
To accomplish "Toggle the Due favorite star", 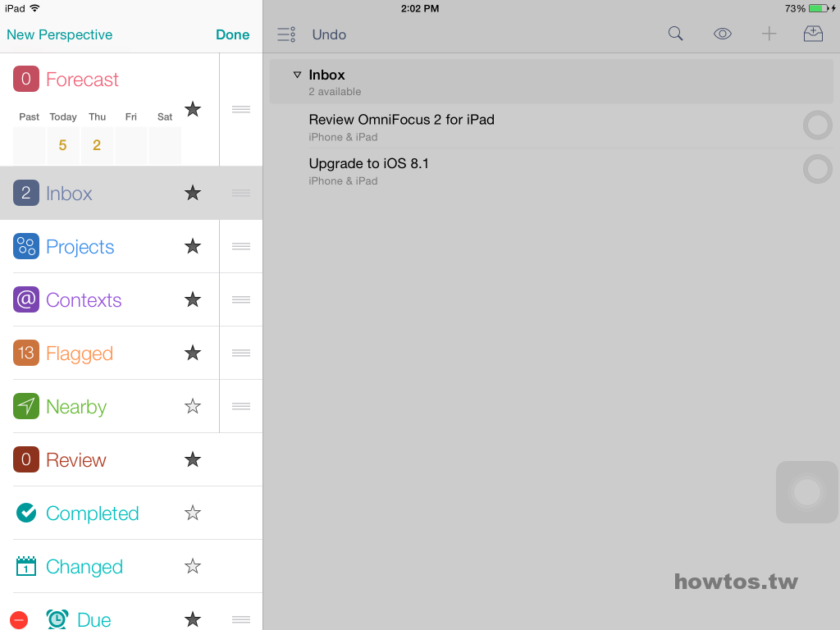I will (x=192, y=619).
